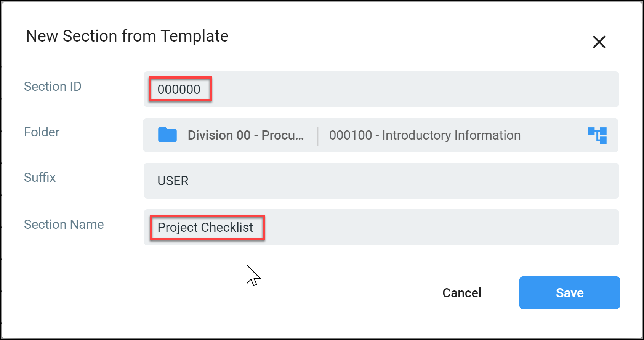Image resolution: width=644 pixels, height=340 pixels.
Task: Select the Division 00 - Procu... folder entry
Action: click(x=246, y=135)
